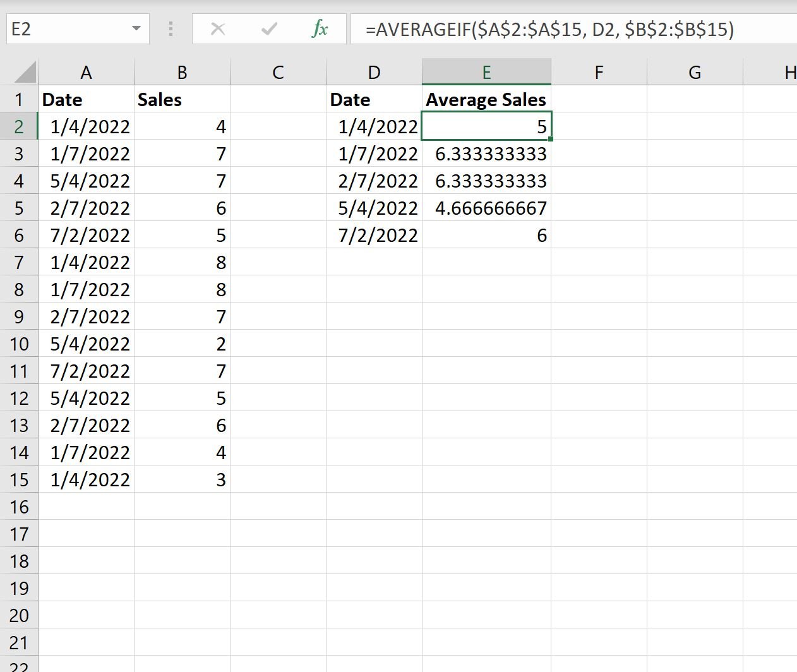Select cell A2 with date 1/4/2022
The width and height of the screenshot is (797, 672).
click(86, 126)
